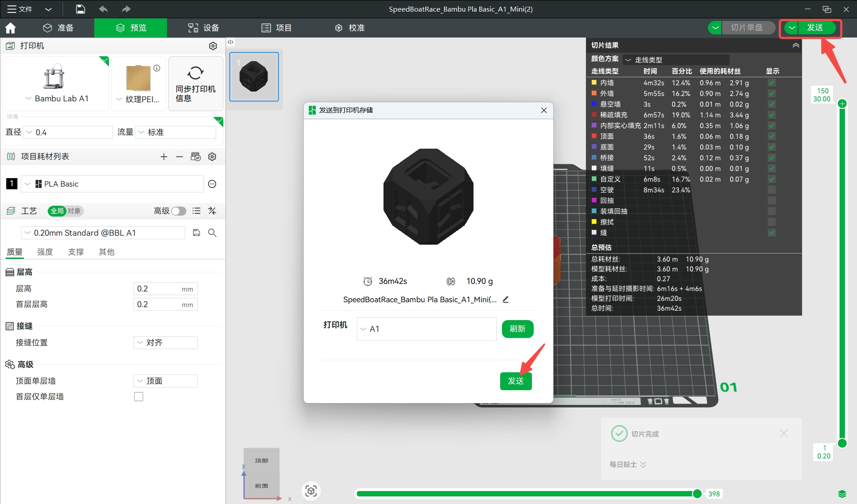Open textured PEI plate dropdown

pyautogui.click(x=138, y=99)
